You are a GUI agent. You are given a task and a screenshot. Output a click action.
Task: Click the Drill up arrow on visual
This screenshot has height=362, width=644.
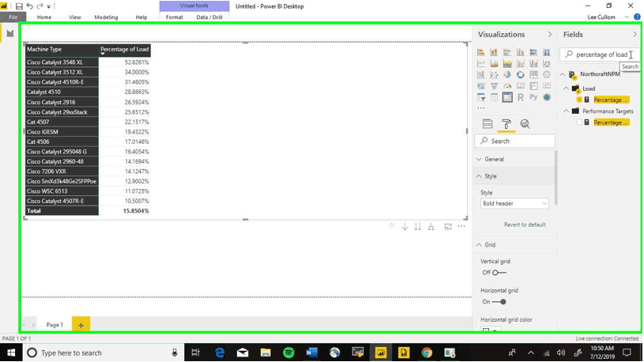pos(391,226)
